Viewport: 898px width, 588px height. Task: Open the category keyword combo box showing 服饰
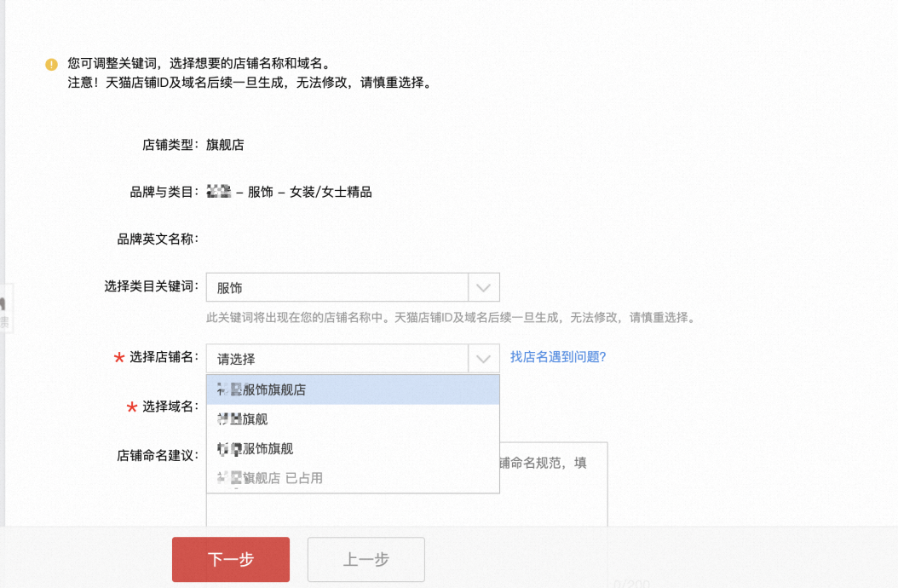[341, 287]
